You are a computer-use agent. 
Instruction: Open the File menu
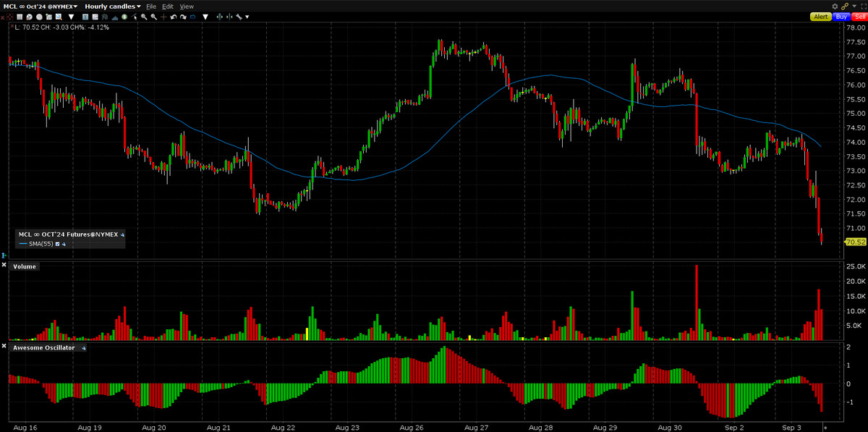[x=151, y=6]
